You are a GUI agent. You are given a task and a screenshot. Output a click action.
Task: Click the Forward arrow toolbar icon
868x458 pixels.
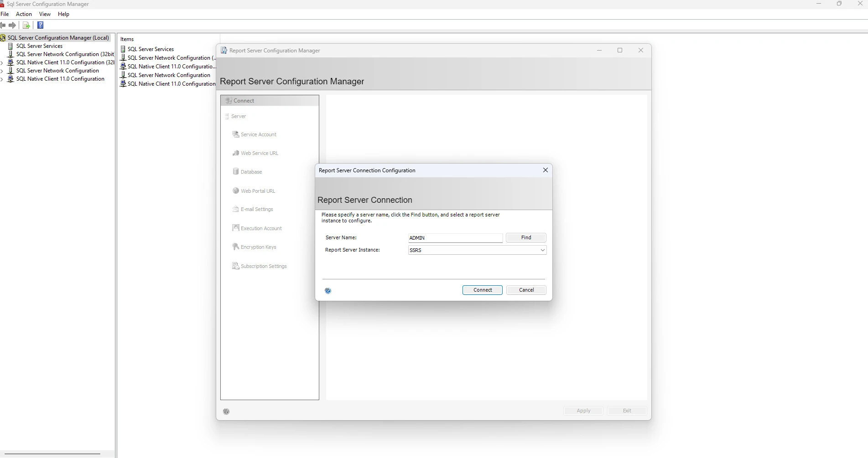[x=12, y=26]
